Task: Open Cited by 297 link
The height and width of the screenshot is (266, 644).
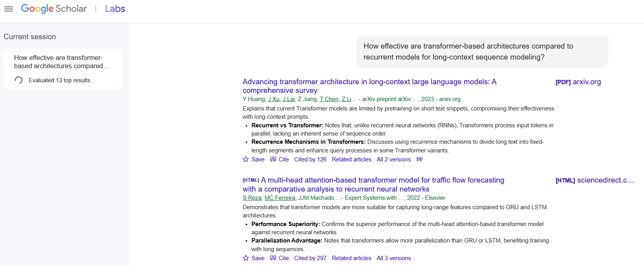Action: pyautogui.click(x=310, y=258)
